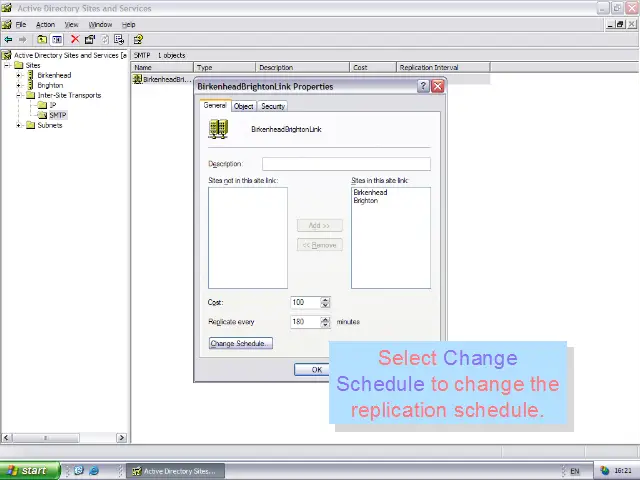Click the IP folder icon
This screenshot has width=640, height=480.
point(42,105)
